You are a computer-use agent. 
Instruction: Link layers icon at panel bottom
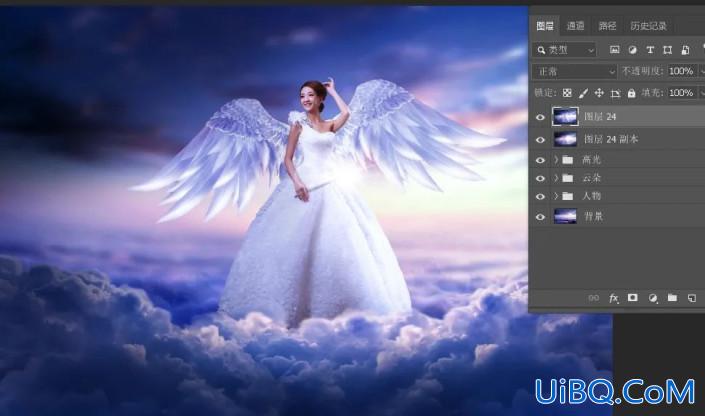tap(593, 298)
